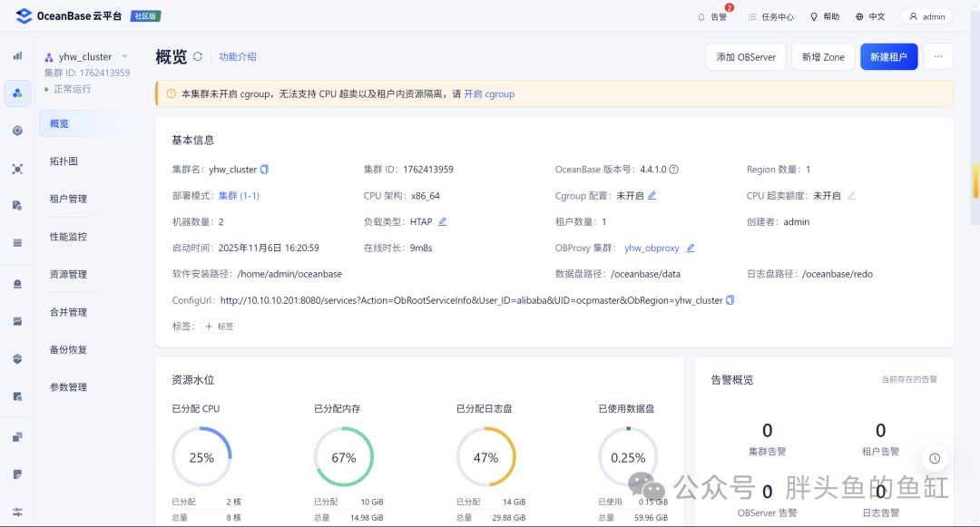
Task: Click the 租户告警 count 0
Action: point(880,430)
